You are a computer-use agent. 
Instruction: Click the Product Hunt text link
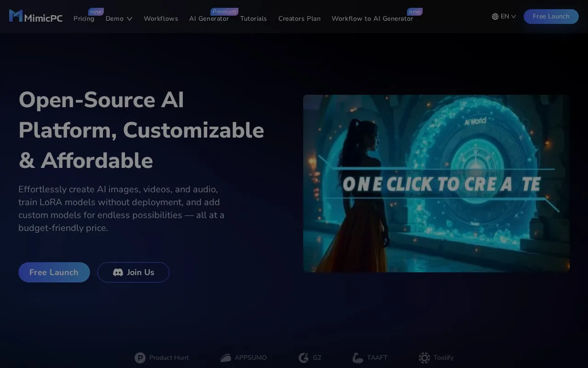point(169,357)
